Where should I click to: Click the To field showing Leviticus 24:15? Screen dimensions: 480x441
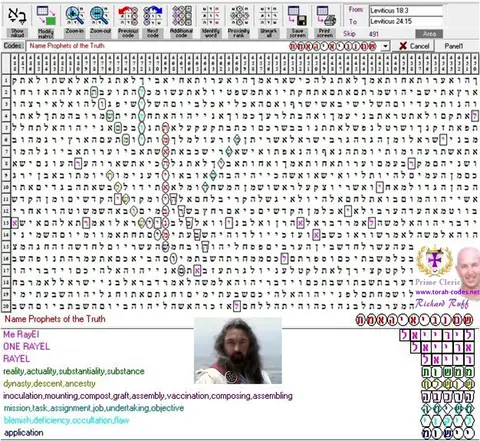click(406, 21)
